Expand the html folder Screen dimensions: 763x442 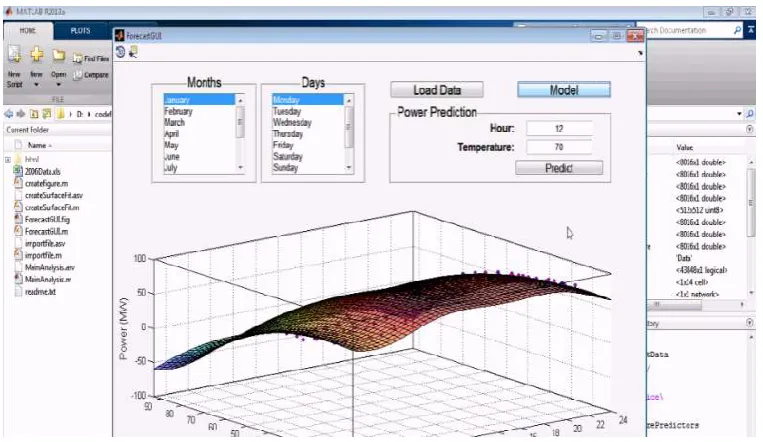(8, 160)
